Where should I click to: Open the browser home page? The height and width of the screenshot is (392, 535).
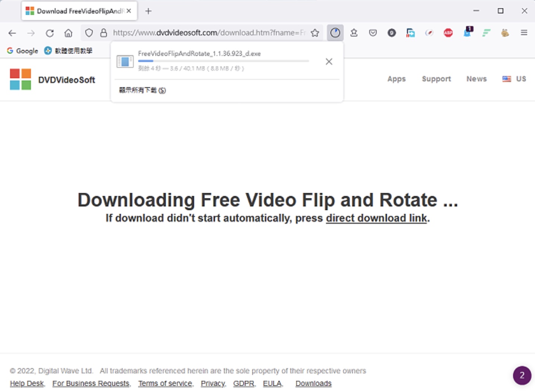click(x=68, y=33)
